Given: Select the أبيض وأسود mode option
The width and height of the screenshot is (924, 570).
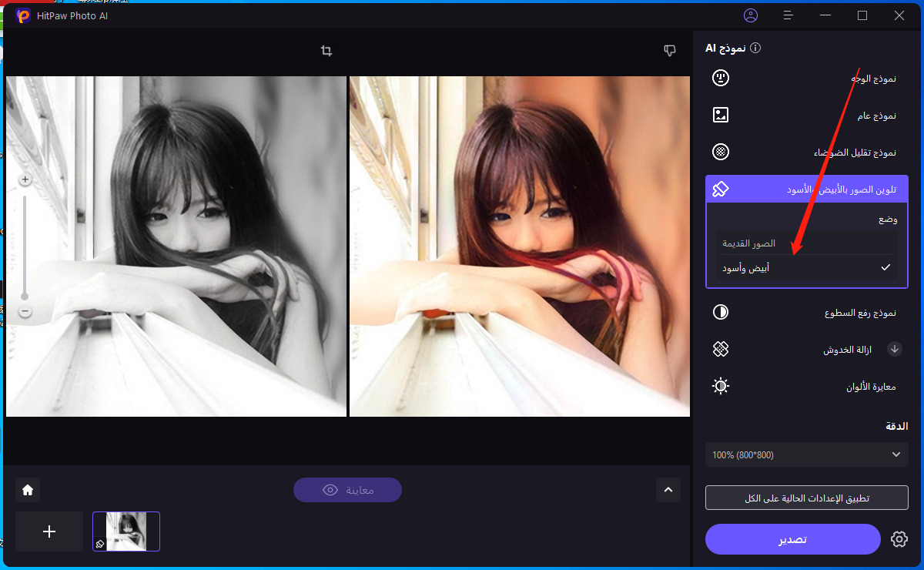Looking at the screenshot, I should [x=805, y=268].
